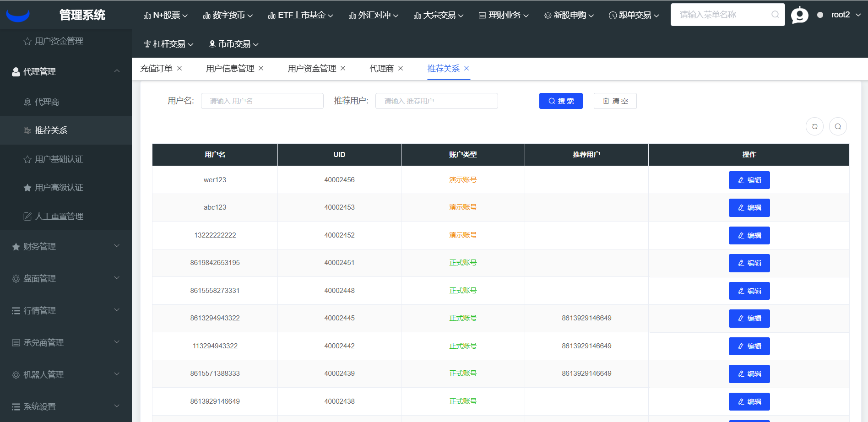Click 正式账号 in the 8615558273331 row
Screen dimensions: 868x422
[463, 291]
